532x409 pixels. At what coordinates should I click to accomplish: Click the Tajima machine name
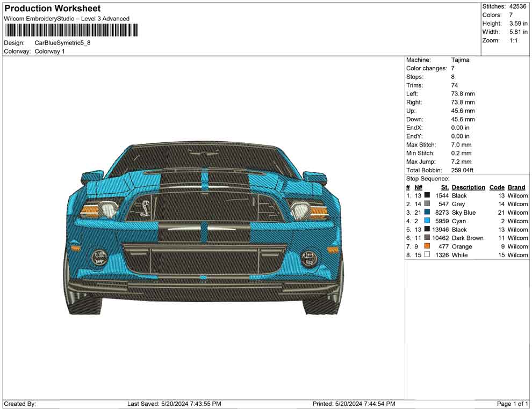coord(460,60)
